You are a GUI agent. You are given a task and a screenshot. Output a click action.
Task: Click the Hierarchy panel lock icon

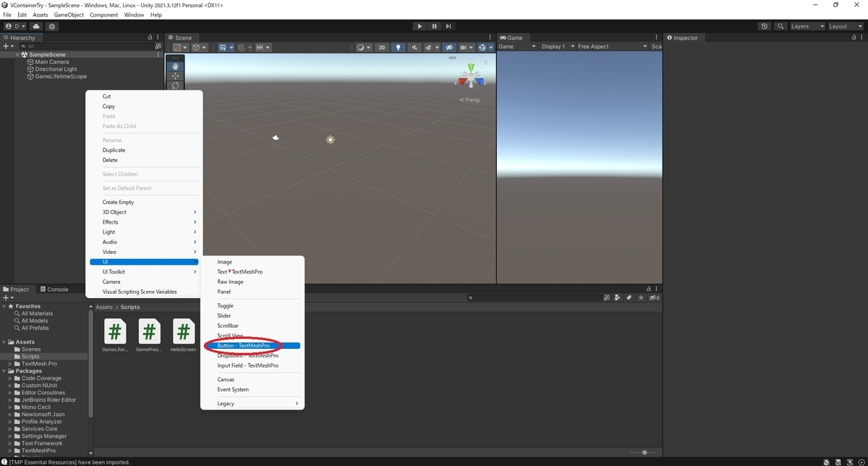click(x=150, y=38)
